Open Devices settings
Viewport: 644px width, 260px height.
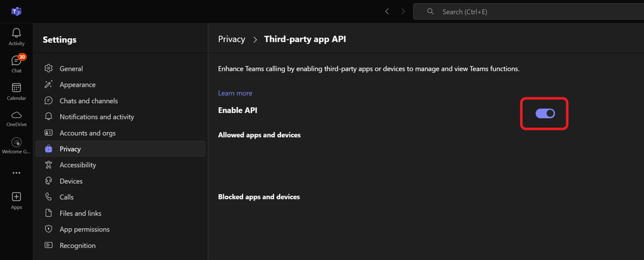(120, 181)
